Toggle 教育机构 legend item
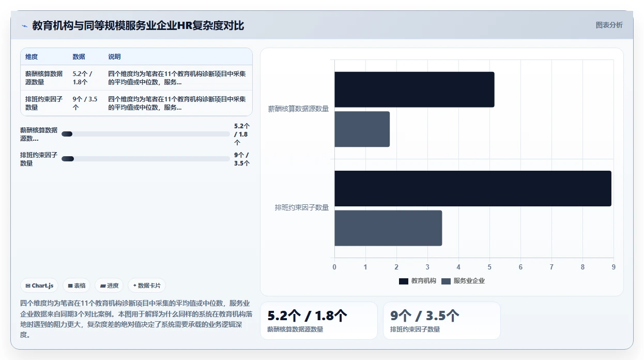Image resolution: width=644 pixels, height=360 pixels. (418, 281)
